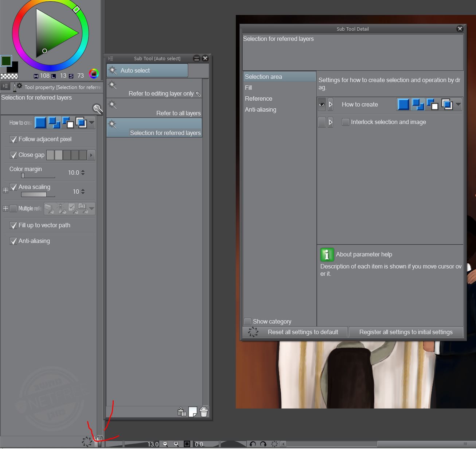Choose Add to selection in Sub Tool Detail
This screenshot has height=449, width=476.
pos(418,104)
